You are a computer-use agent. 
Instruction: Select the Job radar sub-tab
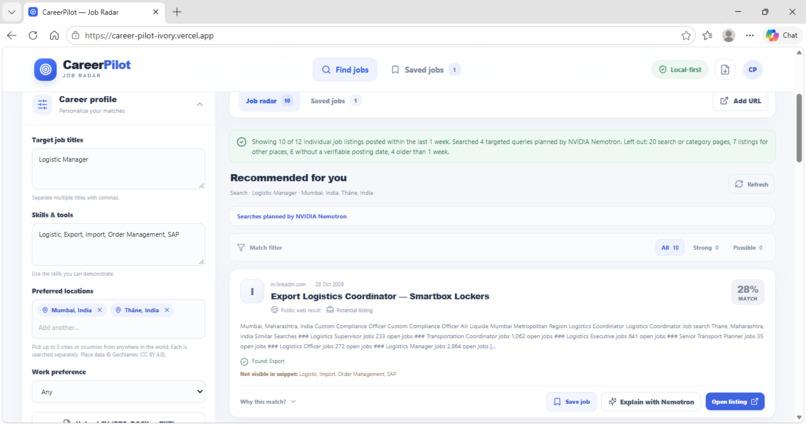268,101
